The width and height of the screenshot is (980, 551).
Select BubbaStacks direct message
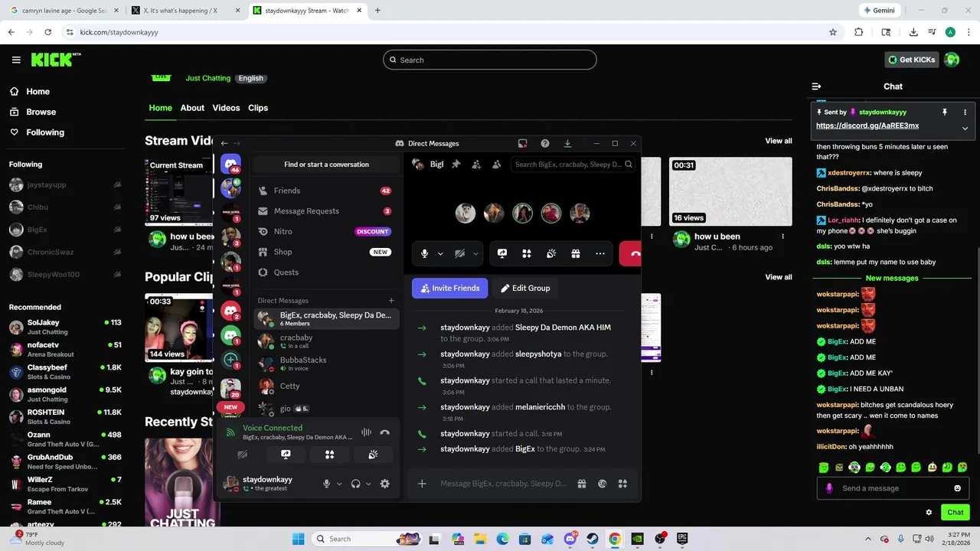[326, 364]
